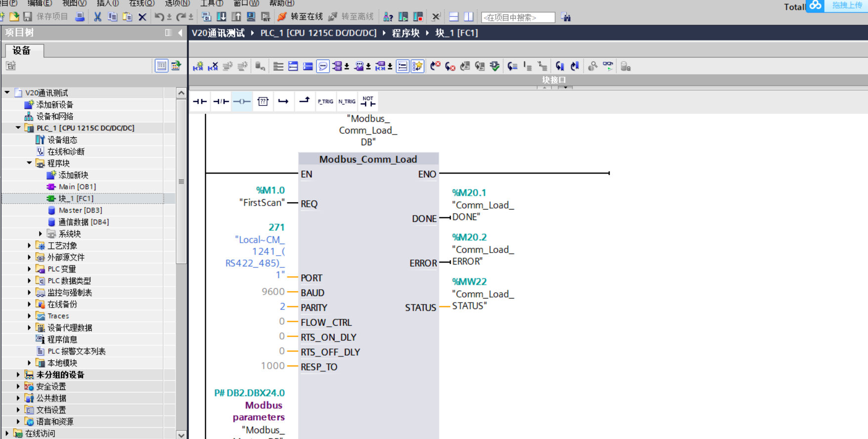The height and width of the screenshot is (439, 868).
Task: Close the branch in the network
Action: click(x=304, y=101)
